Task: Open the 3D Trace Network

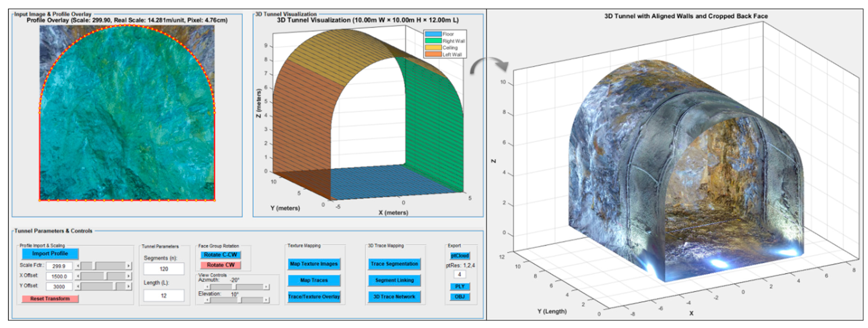Action: (394, 297)
